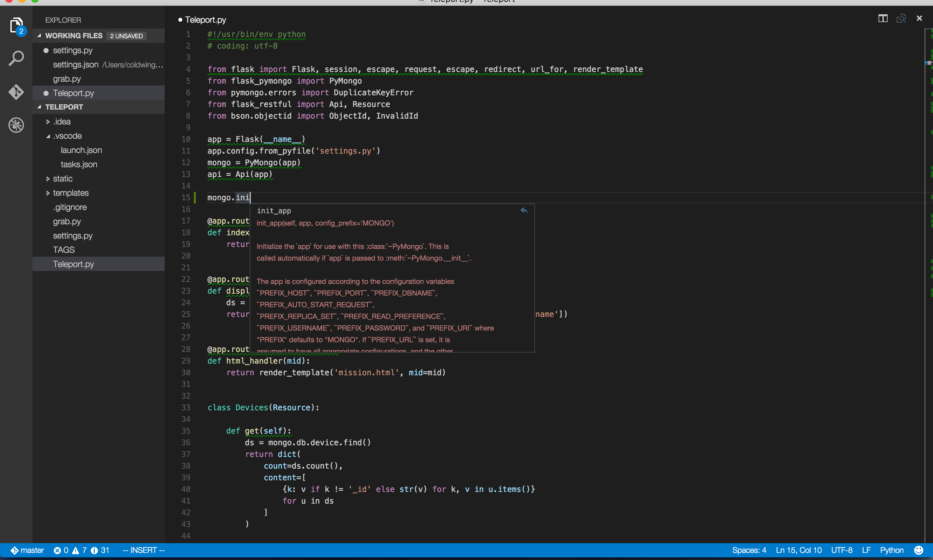Open the Git source control view
This screenshot has width=933, height=560.
click(x=16, y=92)
